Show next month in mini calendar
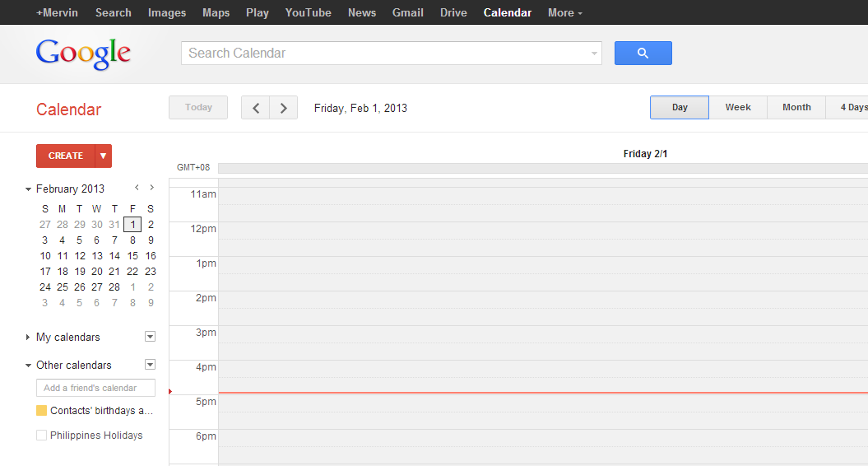This screenshot has width=868, height=466. point(151,188)
